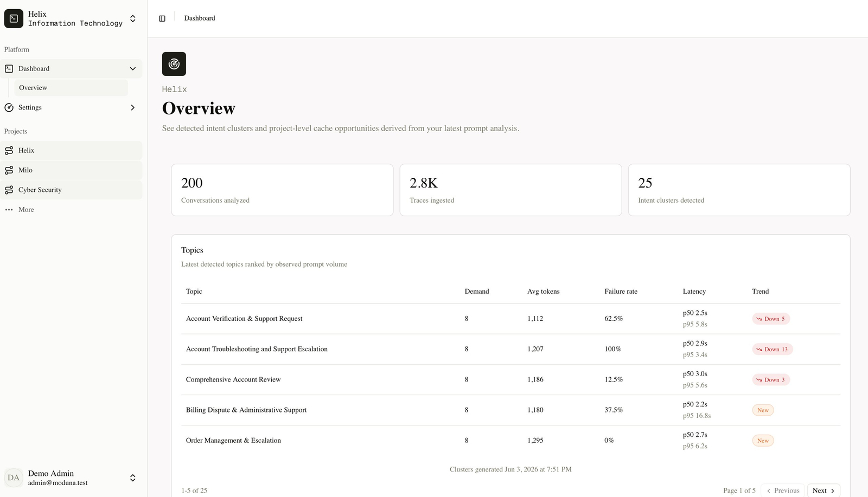The image size is (868, 497).
Task: Open Settings in the sidebar
Action: pyautogui.click(x=71, y=107)
